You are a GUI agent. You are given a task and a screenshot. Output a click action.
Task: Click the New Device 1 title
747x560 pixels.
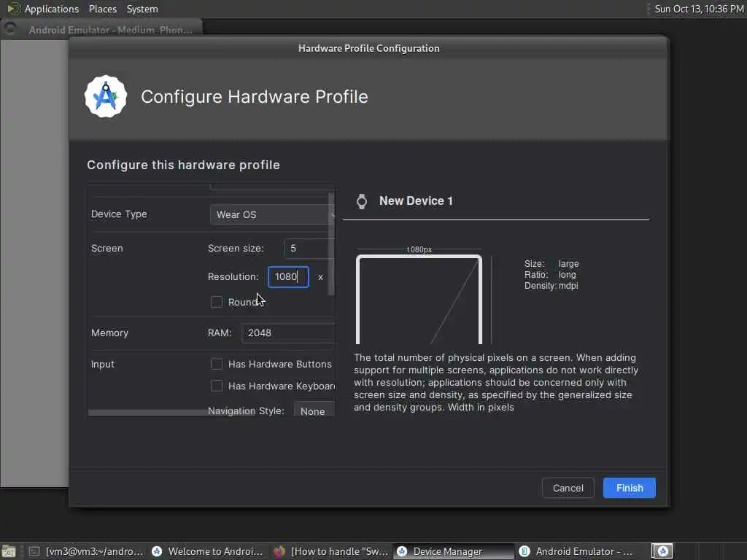tap(416, 201)
